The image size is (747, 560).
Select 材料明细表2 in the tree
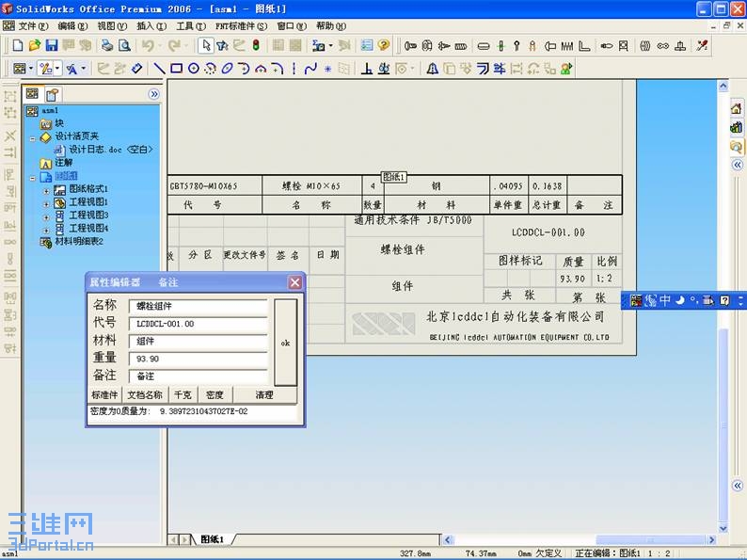(79, 242)
